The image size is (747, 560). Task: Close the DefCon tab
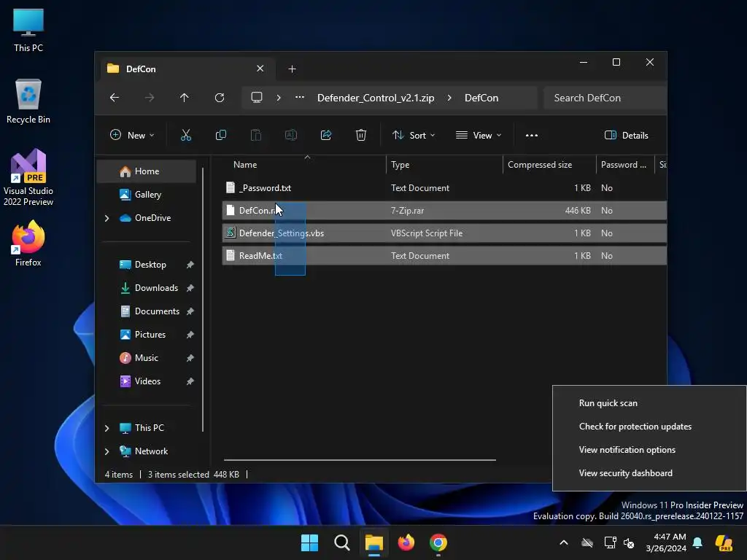[260, 69]
